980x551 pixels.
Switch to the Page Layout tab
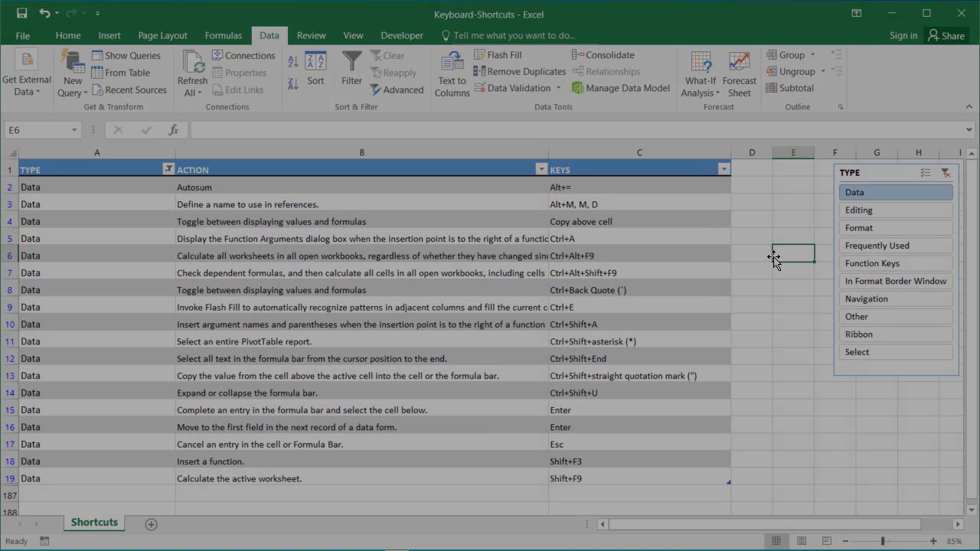(162, 35)
